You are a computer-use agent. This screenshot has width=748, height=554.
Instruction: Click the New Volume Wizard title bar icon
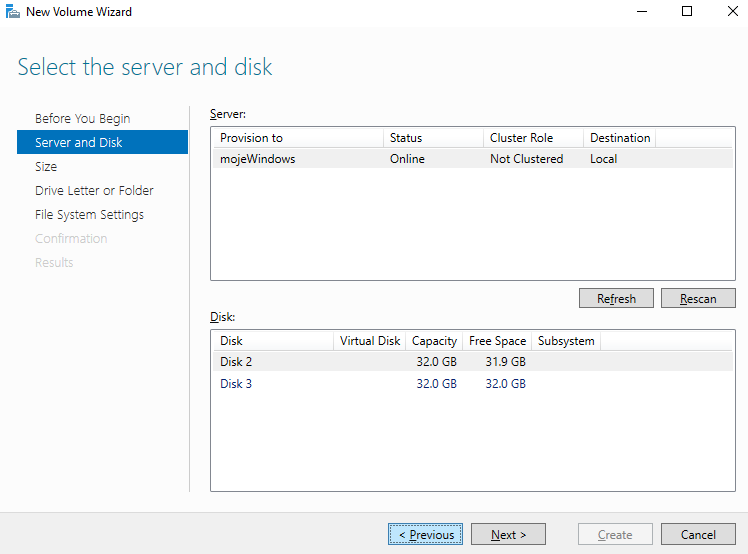click(x=12, y=12)
